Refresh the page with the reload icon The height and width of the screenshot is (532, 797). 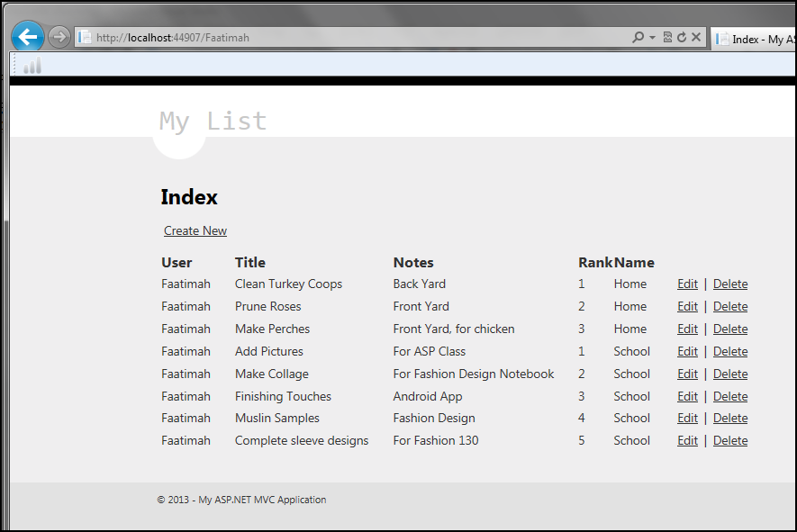point(682,38)
